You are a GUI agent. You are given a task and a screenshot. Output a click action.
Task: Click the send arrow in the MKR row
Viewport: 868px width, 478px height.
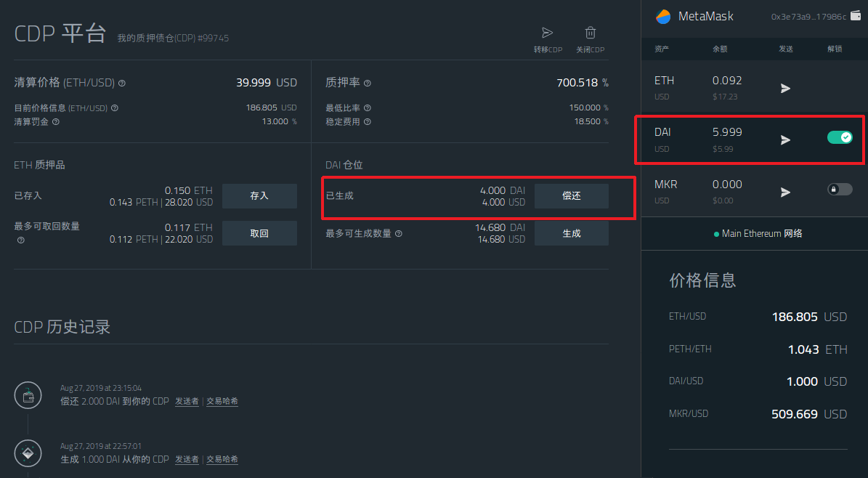[785, 193]
